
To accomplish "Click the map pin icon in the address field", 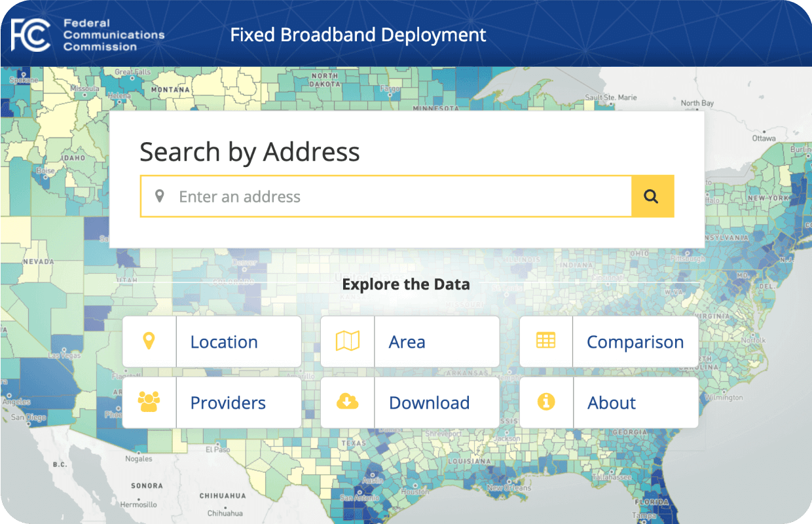I will [159, 196].
